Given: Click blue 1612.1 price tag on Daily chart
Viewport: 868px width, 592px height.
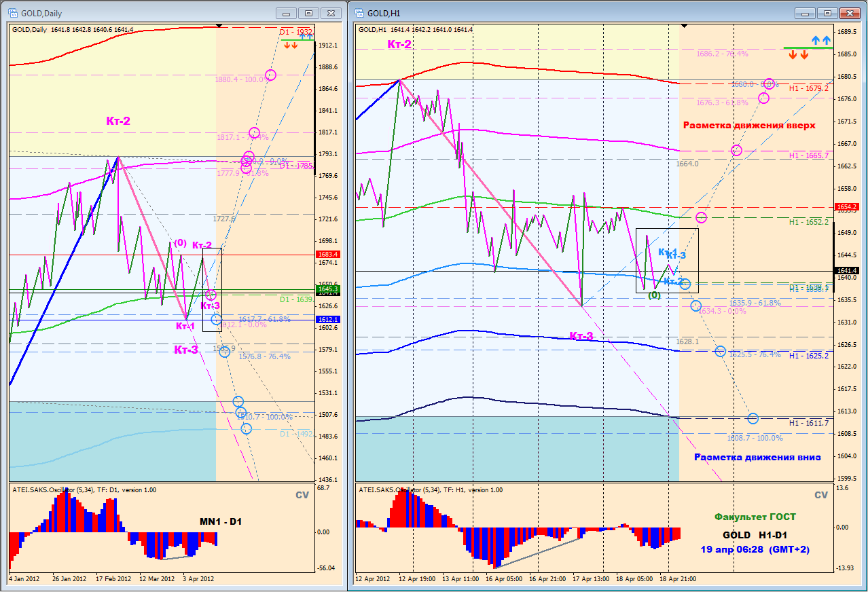Looking at the screenshot, I should point(327,319).
